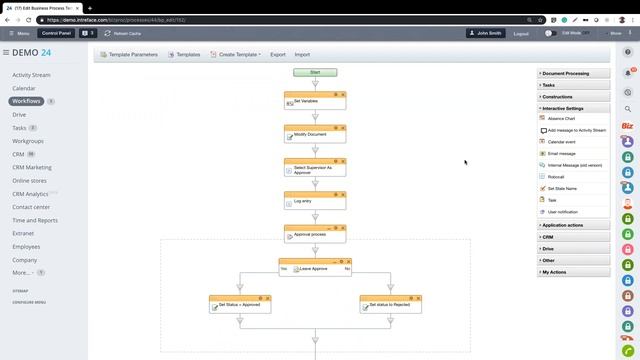The height and width of the screenshot is (360, 640).
Task: Open the search magnifier in right sidebar
Action: pos(628,109)
